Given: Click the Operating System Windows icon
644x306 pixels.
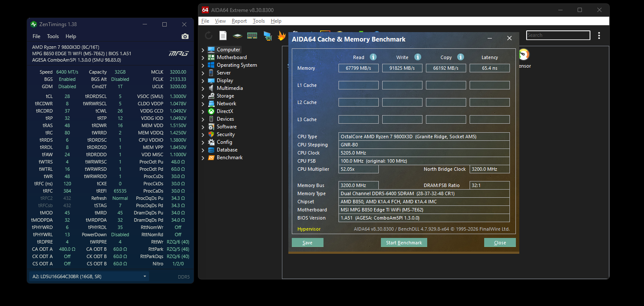Looking at the screenshot, I should [x=211, y=65].
